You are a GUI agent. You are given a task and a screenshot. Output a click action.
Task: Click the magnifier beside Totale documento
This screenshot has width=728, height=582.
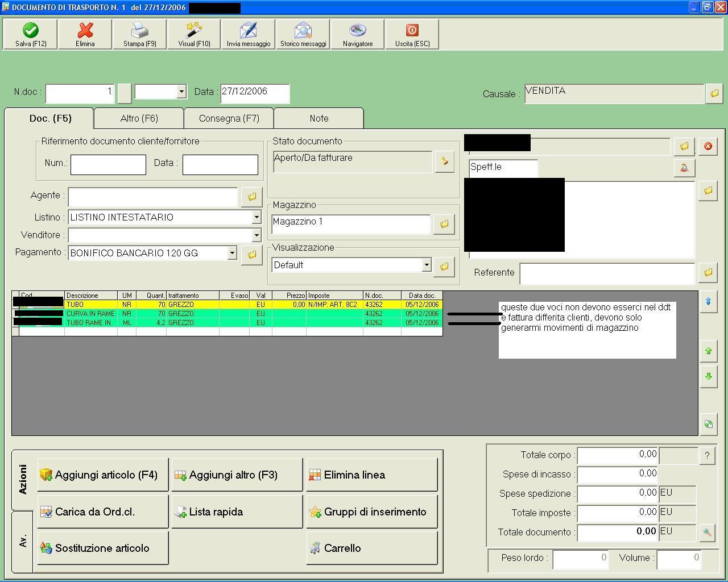[707, 533]
